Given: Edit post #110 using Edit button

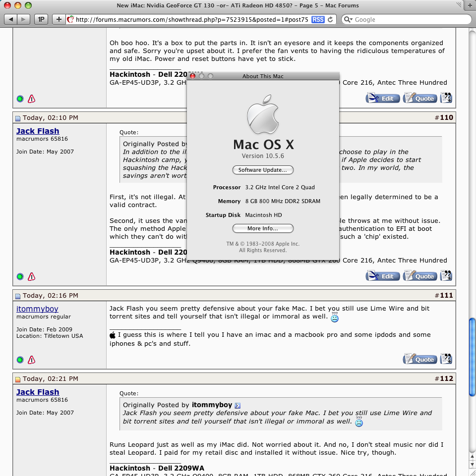Looking at the screenshot, I should pos(383,276).
